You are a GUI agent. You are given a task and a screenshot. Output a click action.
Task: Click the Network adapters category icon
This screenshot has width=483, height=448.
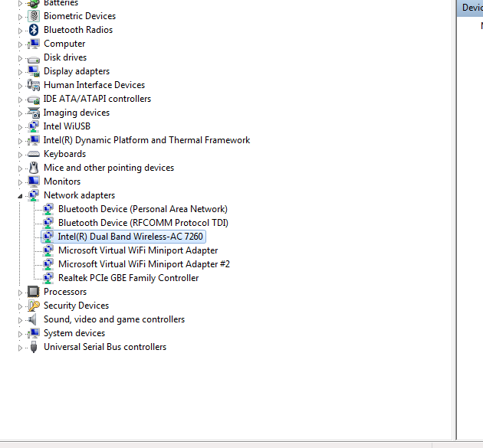pyautogui.click(x=34, y=195)
